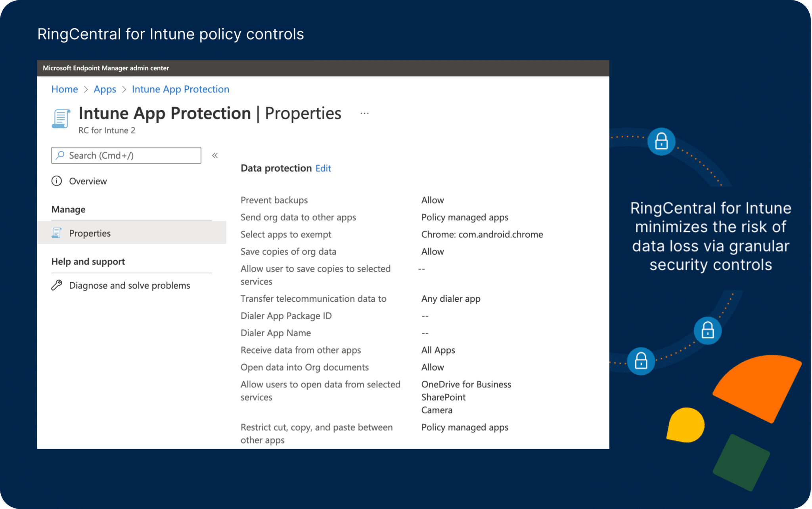
Task: Click the Chrome: com.android.chrome value
Action: (x=482, y=234)
